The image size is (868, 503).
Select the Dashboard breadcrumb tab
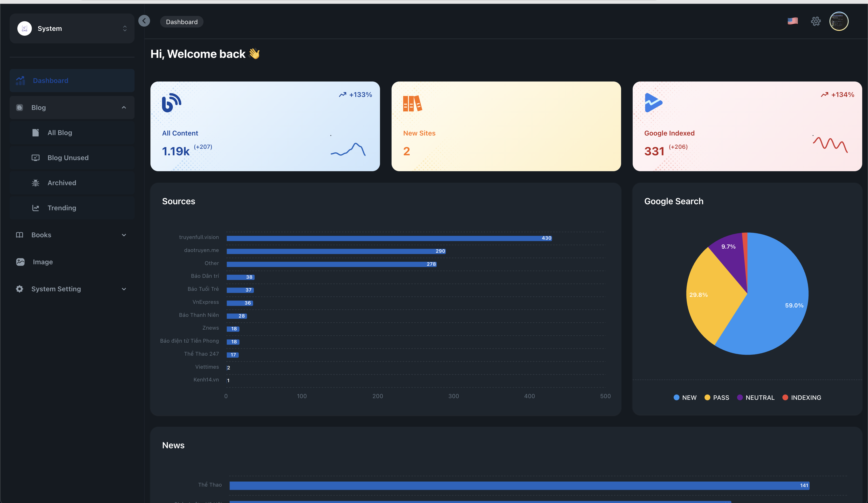pos(182,21)
